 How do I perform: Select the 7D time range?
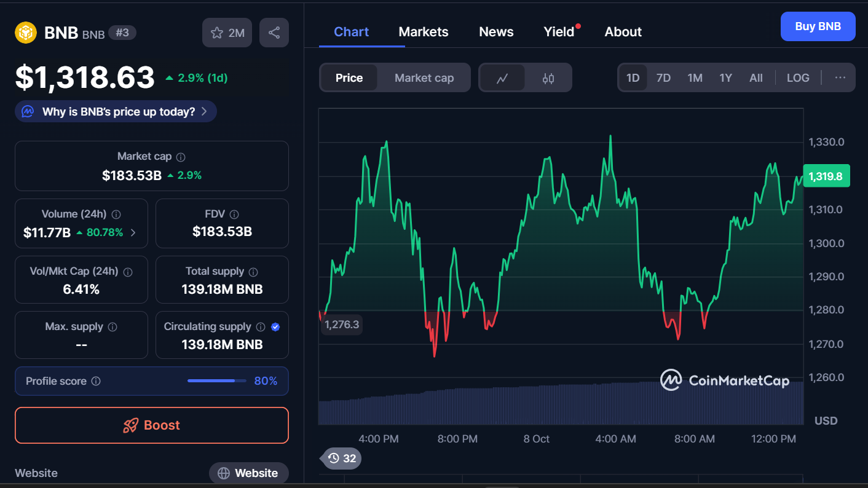(663, 78)
